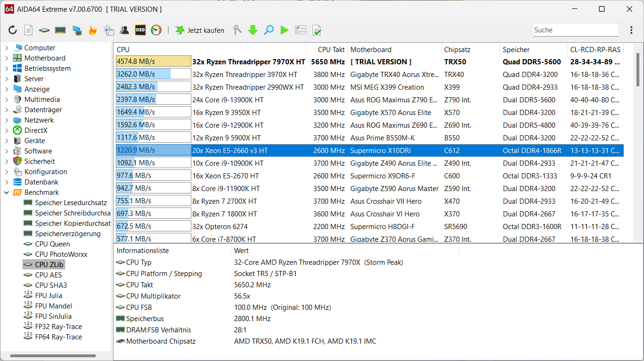Open the Speicher Lesedurchsatz benchmark
This screenshot has height=361, width=644.
click(71, 203)
